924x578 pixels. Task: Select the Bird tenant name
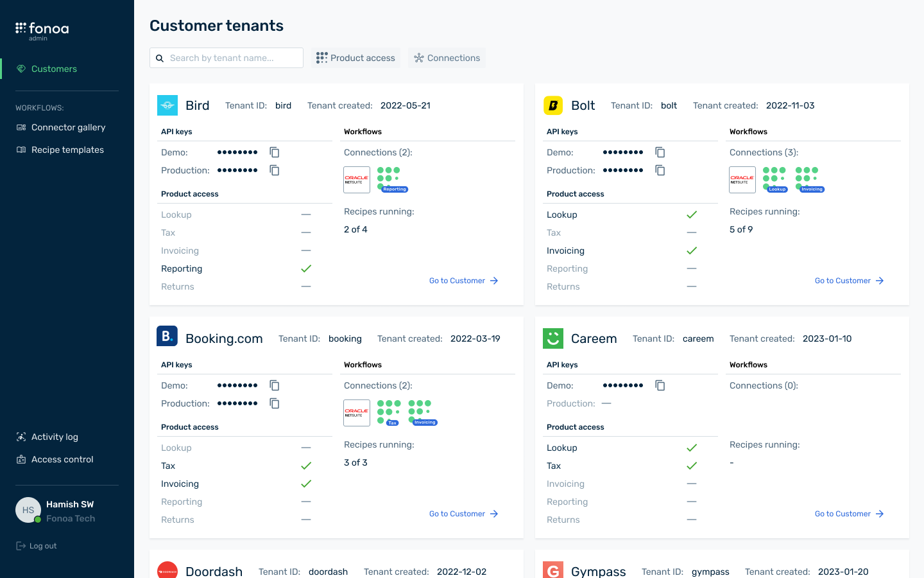point(198,105)
